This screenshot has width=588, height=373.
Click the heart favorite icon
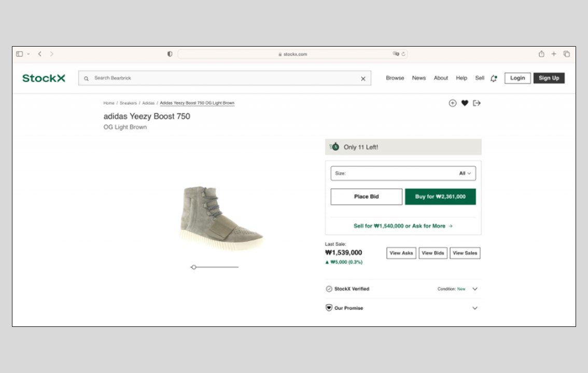(x=465, y=103)
